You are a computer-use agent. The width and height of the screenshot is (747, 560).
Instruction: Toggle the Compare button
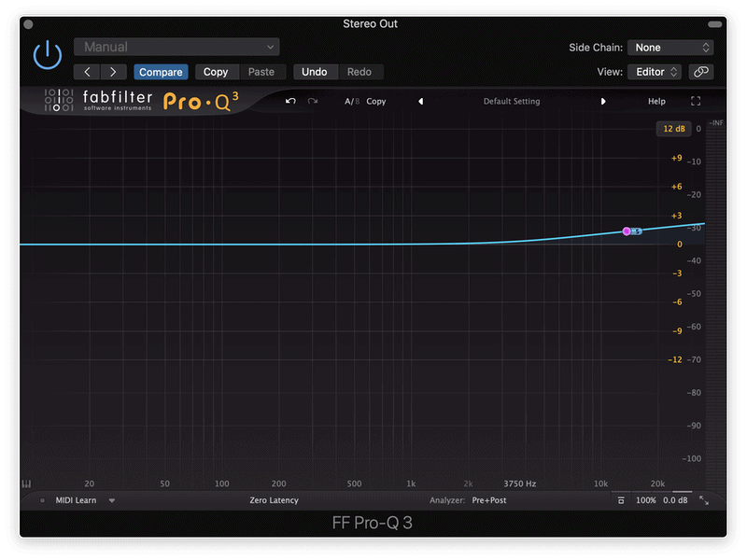click(x=161, y=72)
